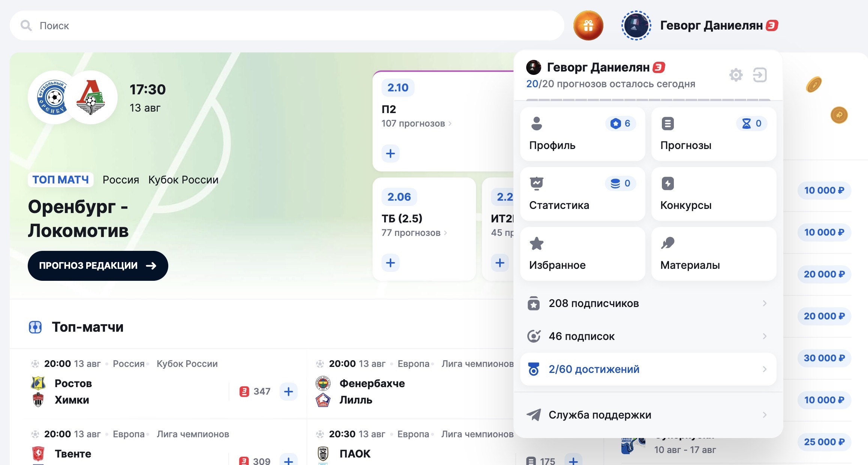This screenshot has width=868, height=465.
Task: Add ТБ (2.5) forecast with plus
Action: (391, 263)
